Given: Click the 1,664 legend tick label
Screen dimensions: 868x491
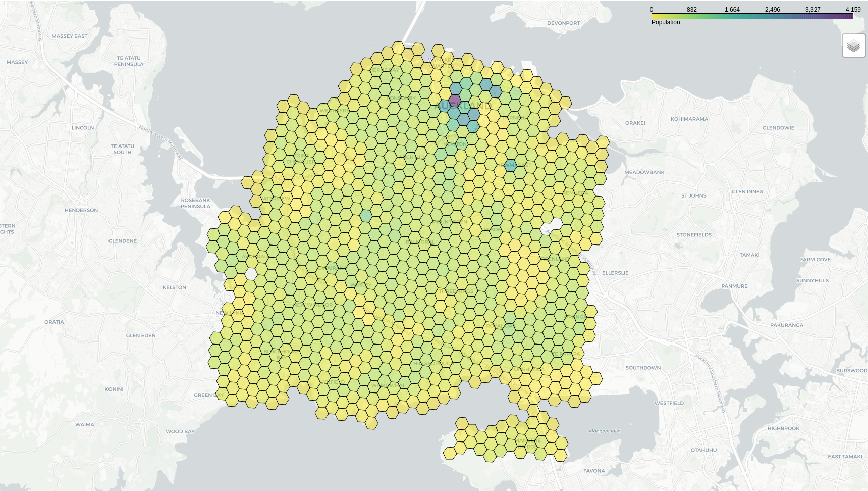Looking at the screenshot, I should point(732,10).
